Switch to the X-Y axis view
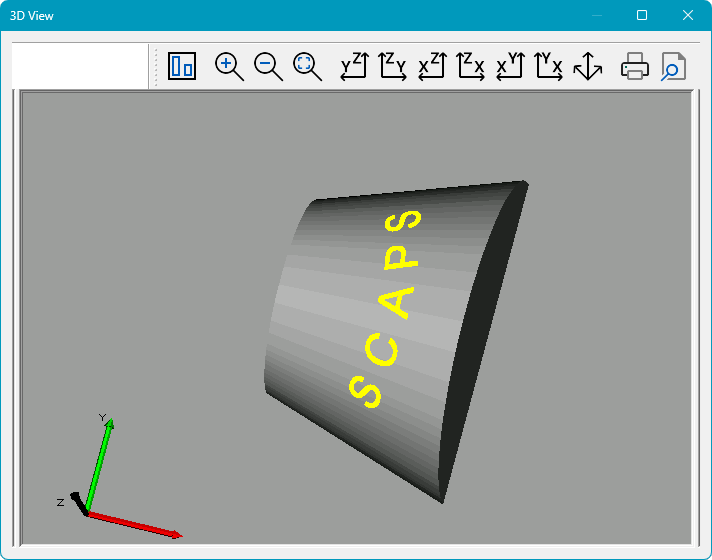Screen dimensions: 712x560 (x=510, y=66)
